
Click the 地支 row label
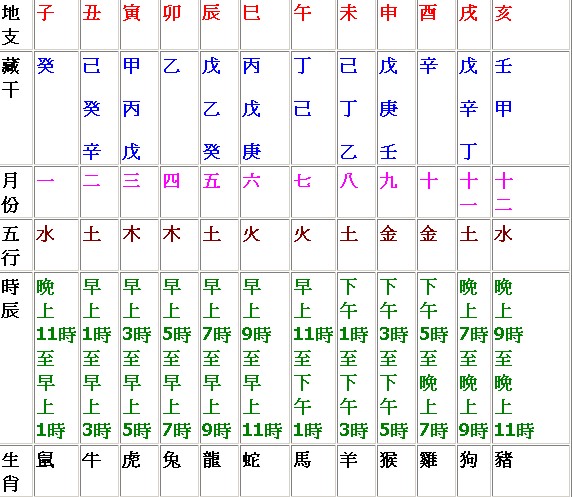[10, 25]
